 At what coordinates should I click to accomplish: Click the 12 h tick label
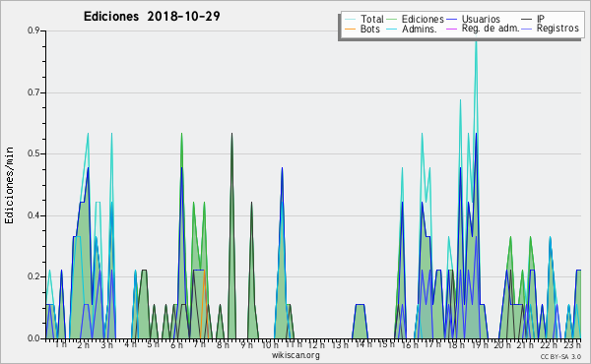316,344
